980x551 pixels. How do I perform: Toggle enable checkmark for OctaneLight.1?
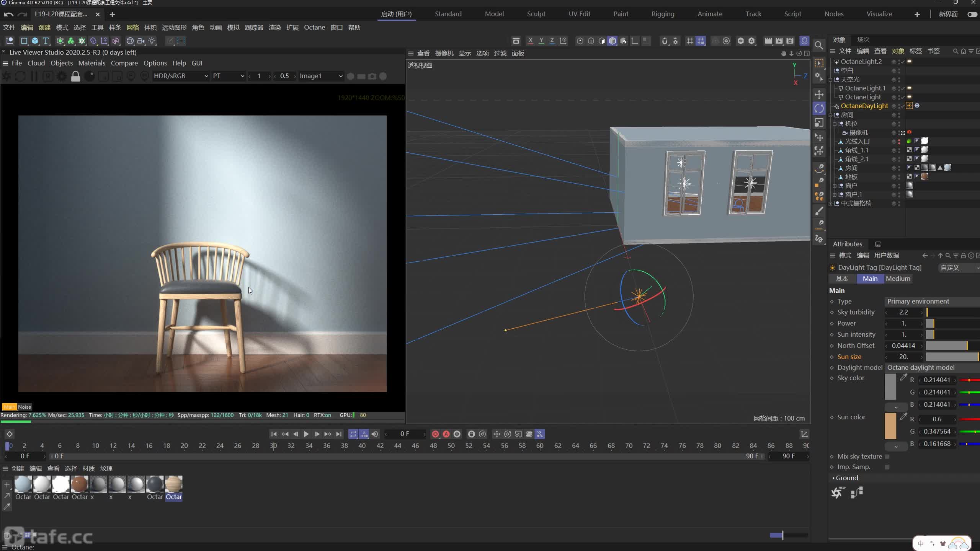(x=903, y=88)
